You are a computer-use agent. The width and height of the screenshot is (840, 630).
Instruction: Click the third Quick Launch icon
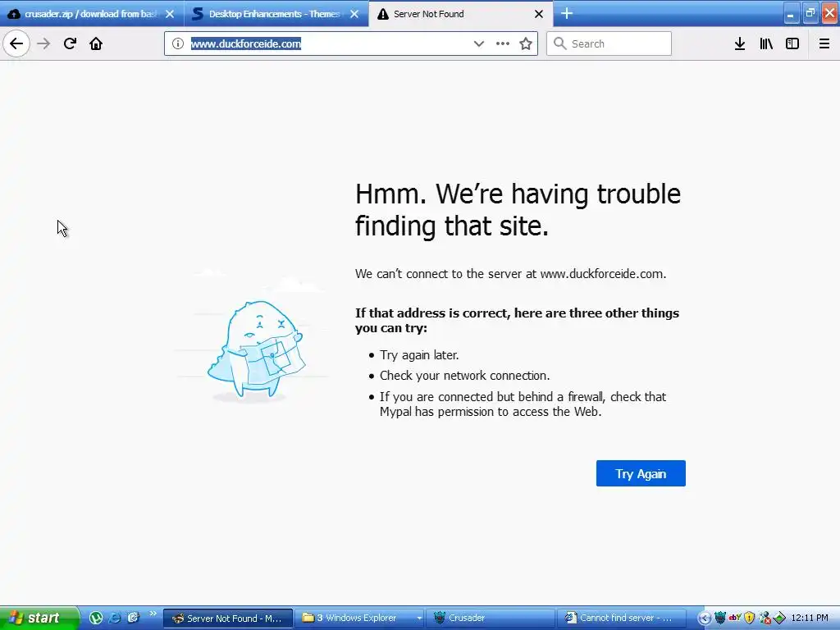[x=133, y=618]
